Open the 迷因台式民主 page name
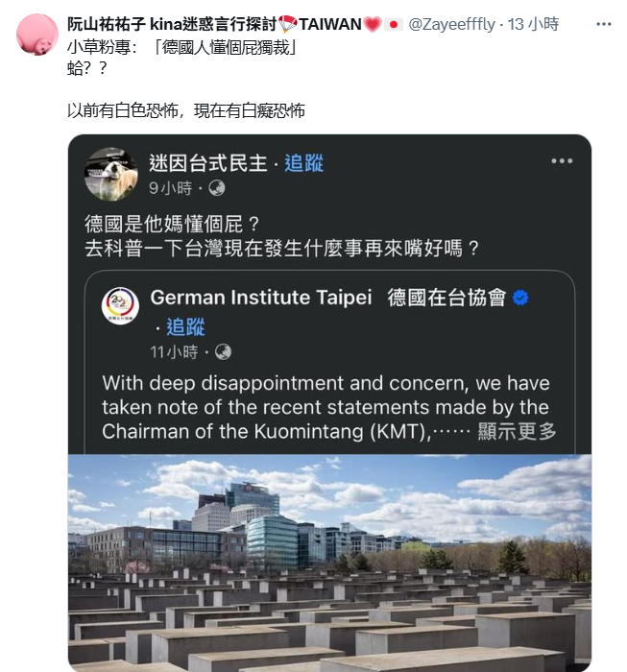The image size is (627, 672). [207, 163]
